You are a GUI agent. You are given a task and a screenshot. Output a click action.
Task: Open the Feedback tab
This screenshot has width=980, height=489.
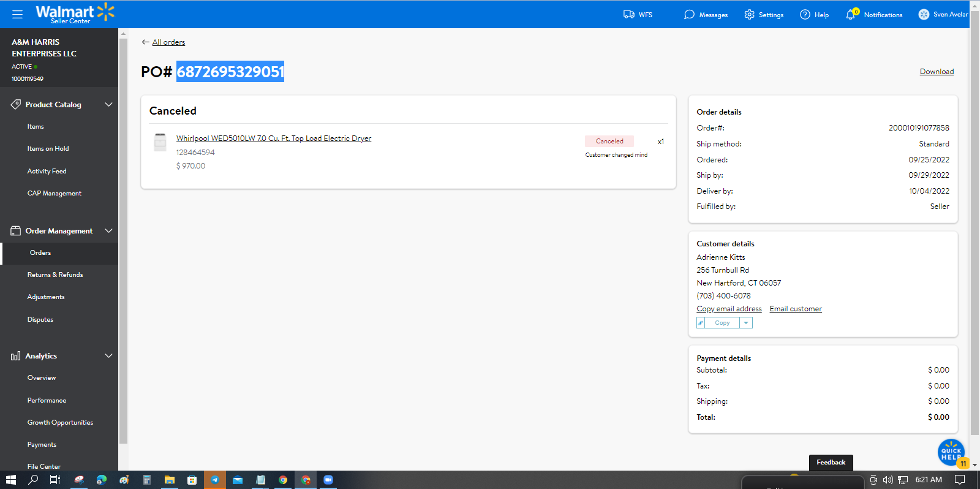[831, 463]
